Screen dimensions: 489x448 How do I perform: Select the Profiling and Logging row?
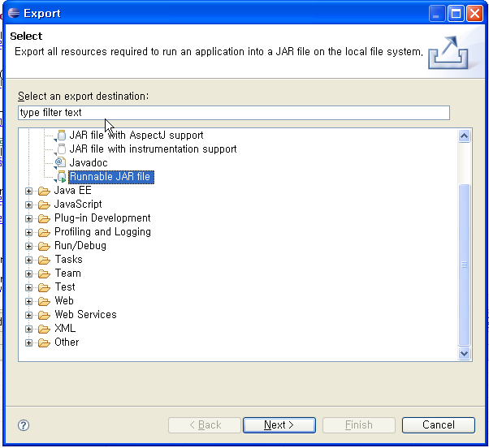(x=102, y=232)
